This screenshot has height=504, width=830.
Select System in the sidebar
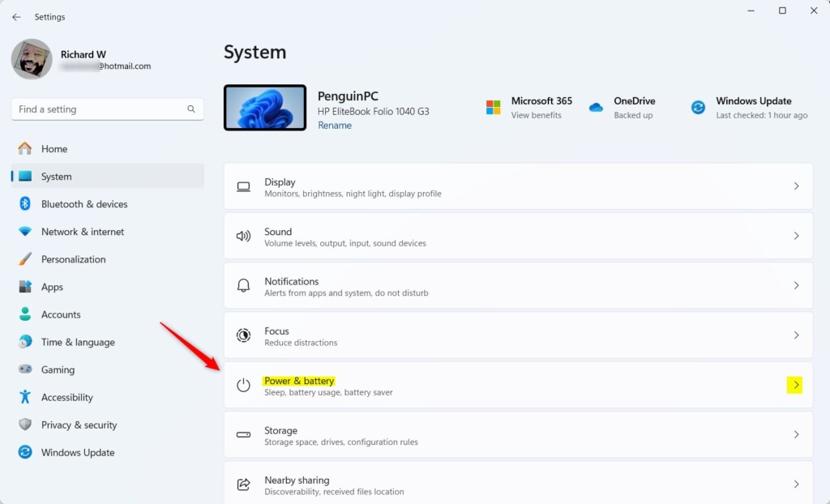coord(108,177)
